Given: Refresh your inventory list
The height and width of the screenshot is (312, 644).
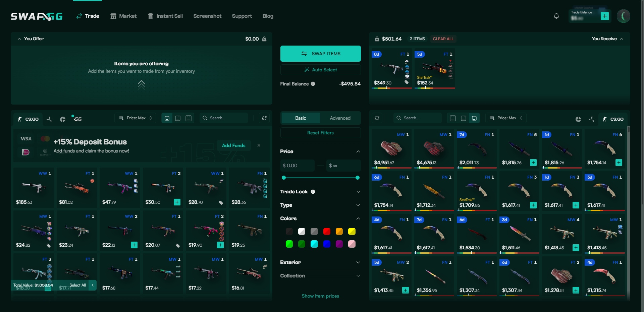Looking at the screenshot, I should click(x=264, y=118).
